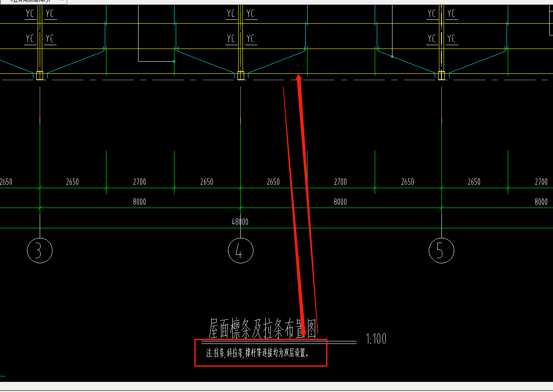Select the yellow column symbol on axis 3
The height and width of the screenshot is (392, 553).
(40, 76)
